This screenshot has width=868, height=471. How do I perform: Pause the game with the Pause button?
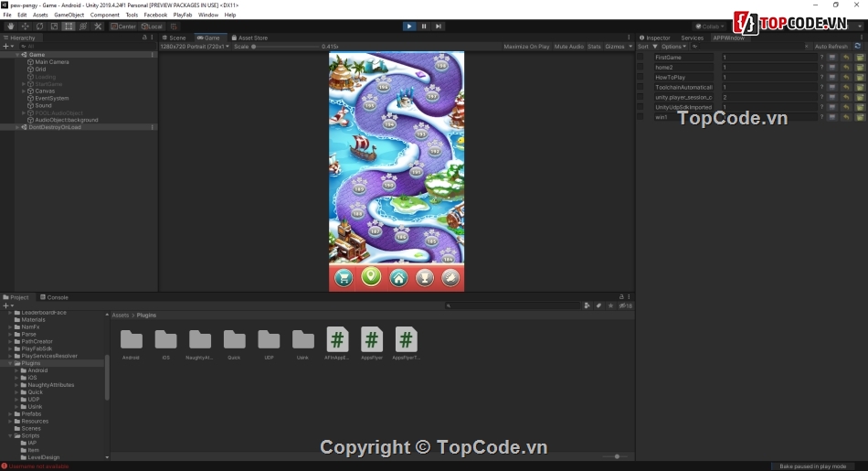(x=424, y=26)
